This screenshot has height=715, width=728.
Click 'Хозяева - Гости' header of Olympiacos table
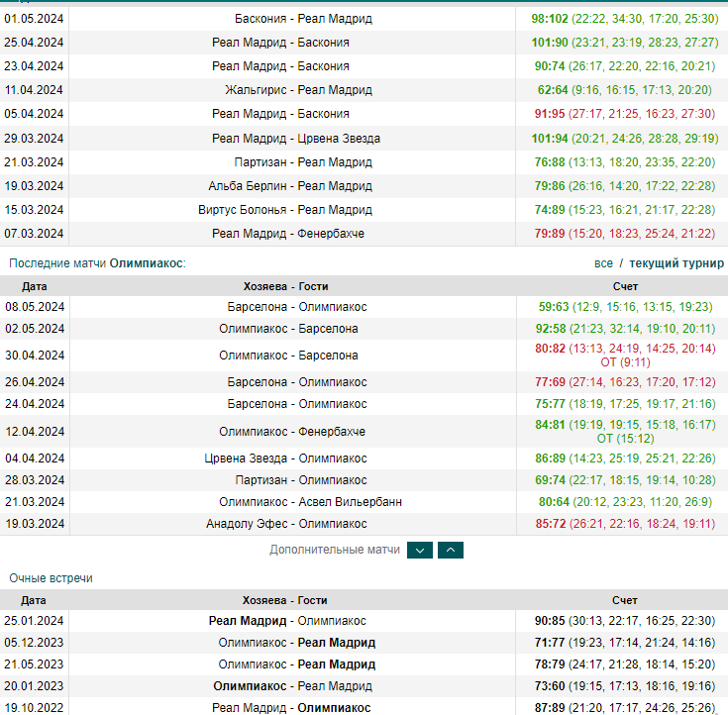(285, 286)
